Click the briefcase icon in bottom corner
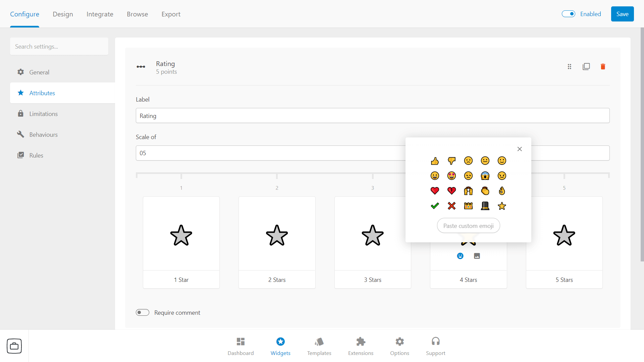Image resolution: width=644 pixels, height=362 pixels. 14,346
